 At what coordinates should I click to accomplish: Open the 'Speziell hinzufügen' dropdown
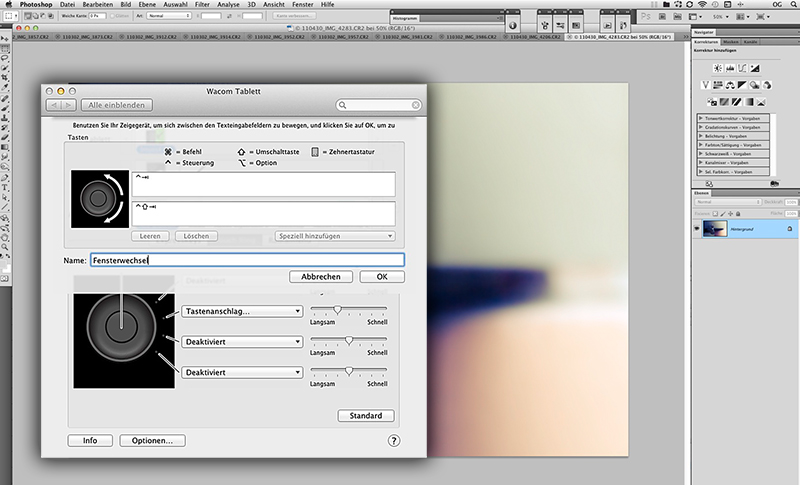(334, 236)
